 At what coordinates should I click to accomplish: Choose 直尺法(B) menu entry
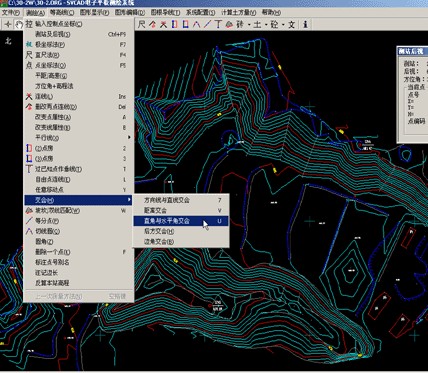(x=78, y=55)
